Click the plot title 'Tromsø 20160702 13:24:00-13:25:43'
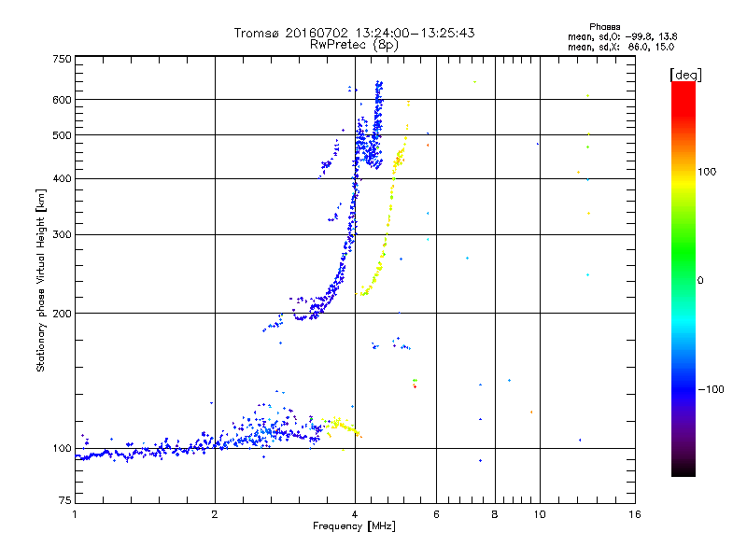This screenshot has height=560, width=747. pyautogui.click(x=354, y=33)
